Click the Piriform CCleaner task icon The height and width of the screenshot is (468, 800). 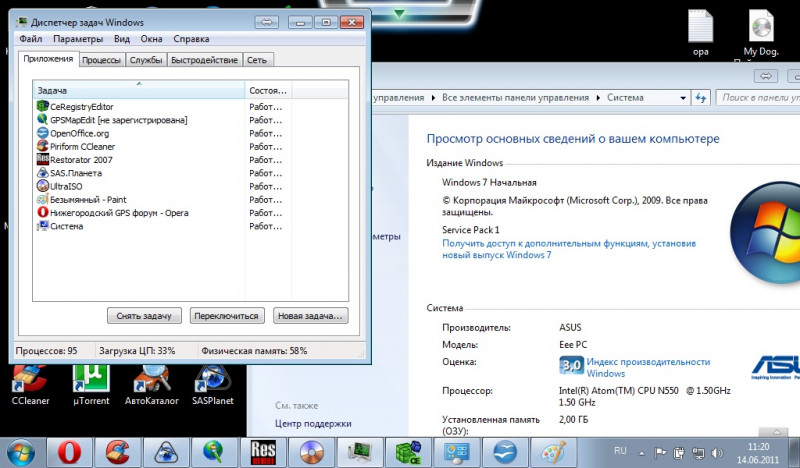coord(42,146)
